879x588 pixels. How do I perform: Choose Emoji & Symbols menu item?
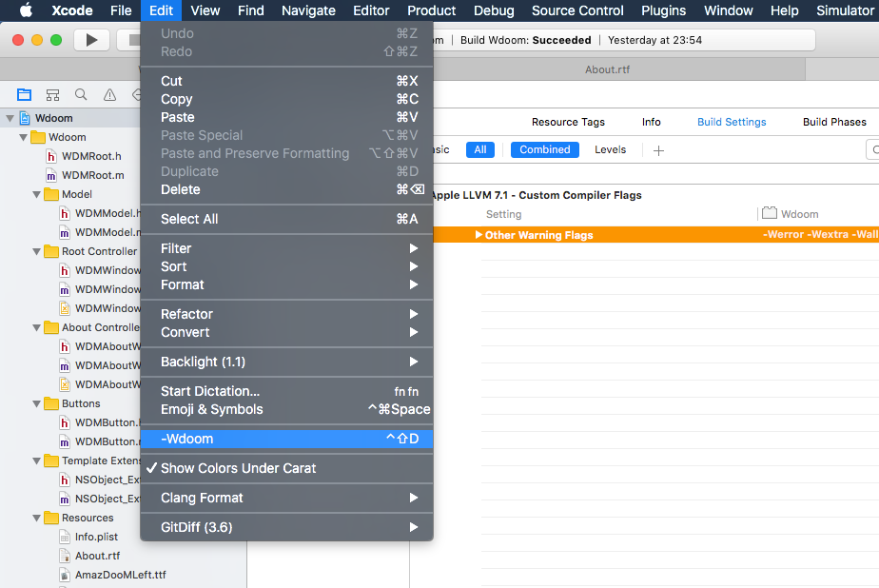click(286, 409)
